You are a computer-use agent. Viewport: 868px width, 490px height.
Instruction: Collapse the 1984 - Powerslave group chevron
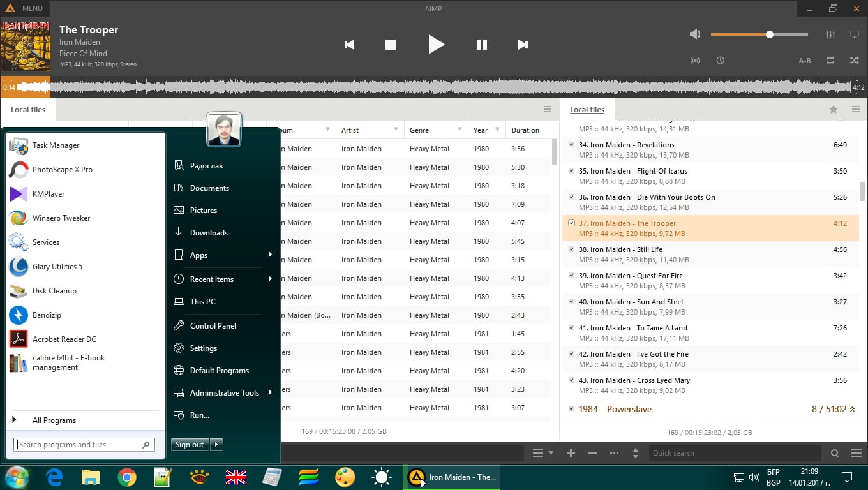(x=853, y=409)
